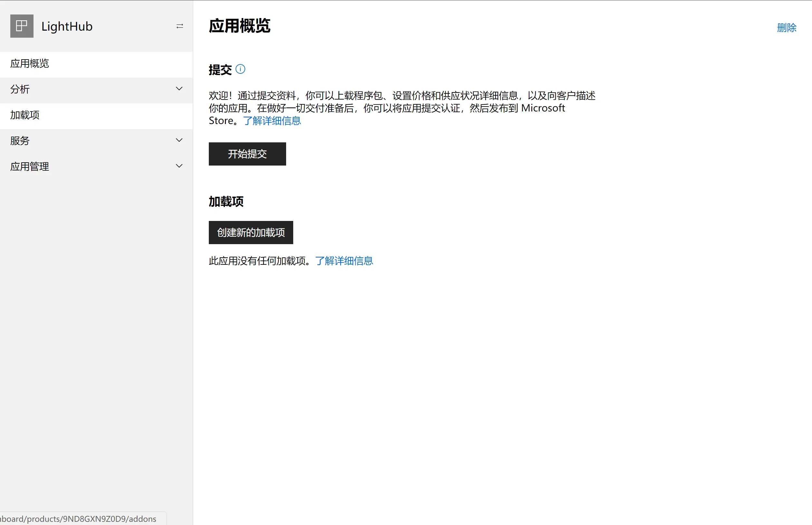Select 应用概览 in the sidebar
This screenshot has height=525, width=812.
tap(30, 64)
